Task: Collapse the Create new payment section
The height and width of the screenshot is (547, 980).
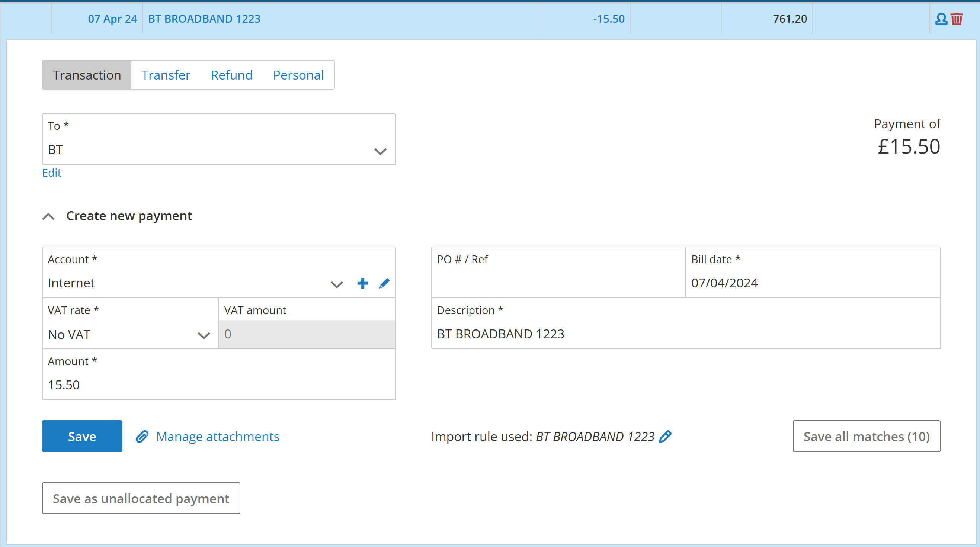Action: click(48, 216)
